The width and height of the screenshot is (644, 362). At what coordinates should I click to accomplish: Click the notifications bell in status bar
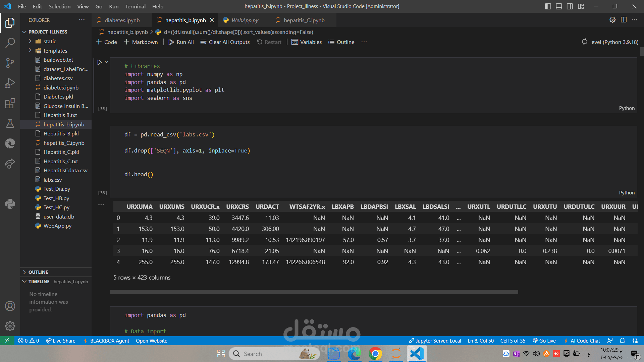coord(622,341)
